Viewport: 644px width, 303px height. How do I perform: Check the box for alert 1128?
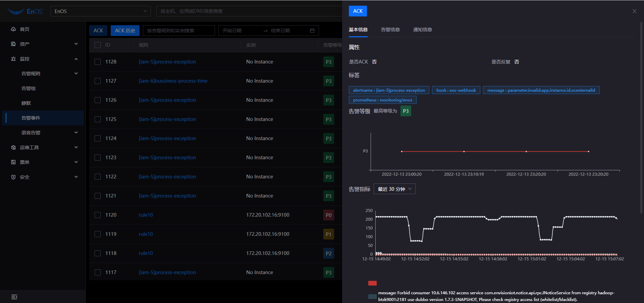pos(98,62)
